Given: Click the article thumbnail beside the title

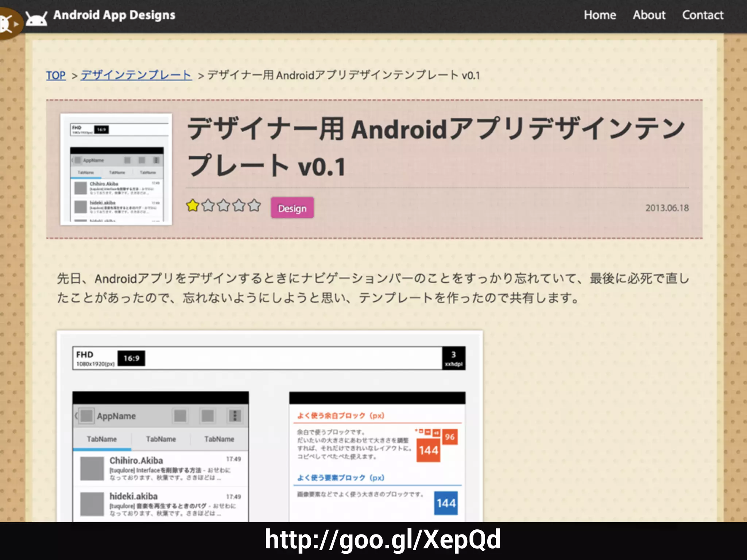Looking at the screenshot, I should [x=116, y=169].
